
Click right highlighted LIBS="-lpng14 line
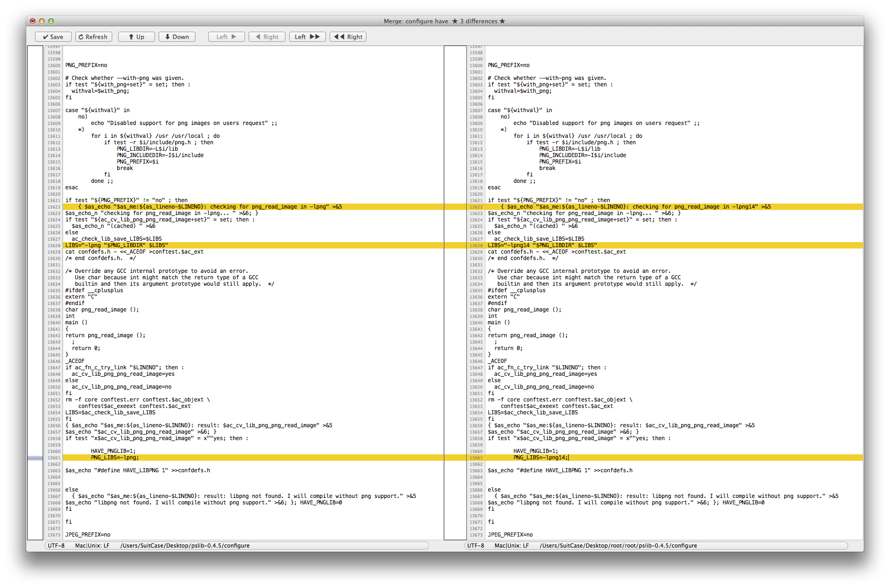pos(542,245)
